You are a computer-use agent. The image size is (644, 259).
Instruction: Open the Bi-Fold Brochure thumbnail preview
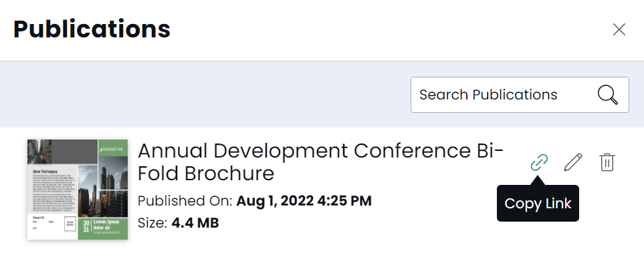(x=78, y=190)
